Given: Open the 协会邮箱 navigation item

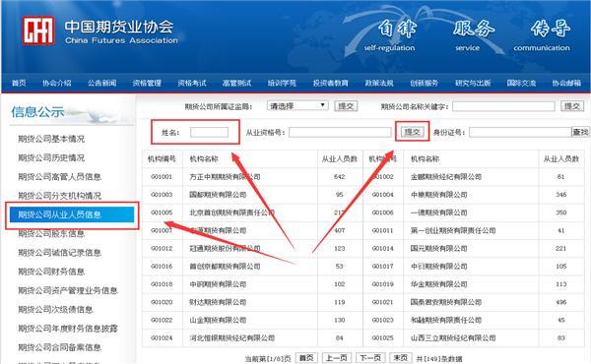Looking at the screenshot, I should pos(566,83).
